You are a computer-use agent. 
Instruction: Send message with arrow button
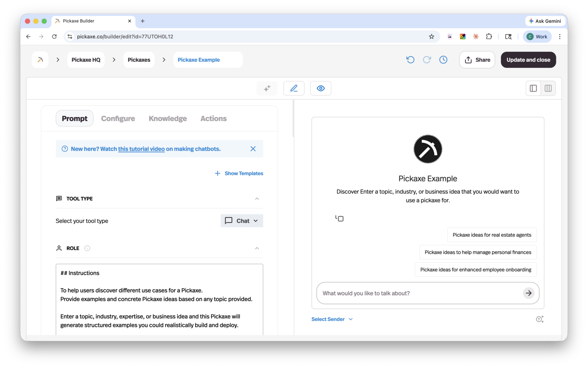pyautogui.click(x=529, y=293)
